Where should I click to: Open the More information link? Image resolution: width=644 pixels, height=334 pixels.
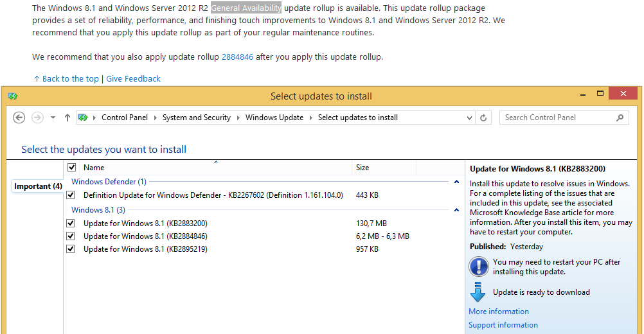[x=499, y=312]
